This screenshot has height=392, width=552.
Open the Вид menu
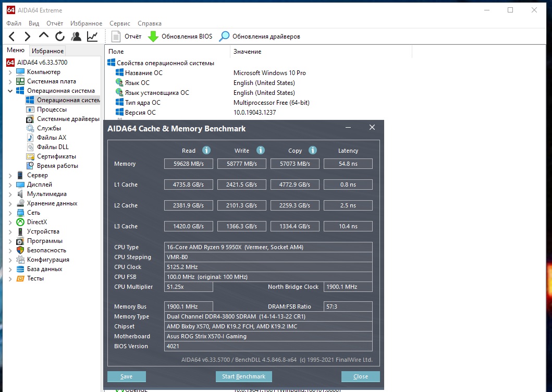click(34, 23)
